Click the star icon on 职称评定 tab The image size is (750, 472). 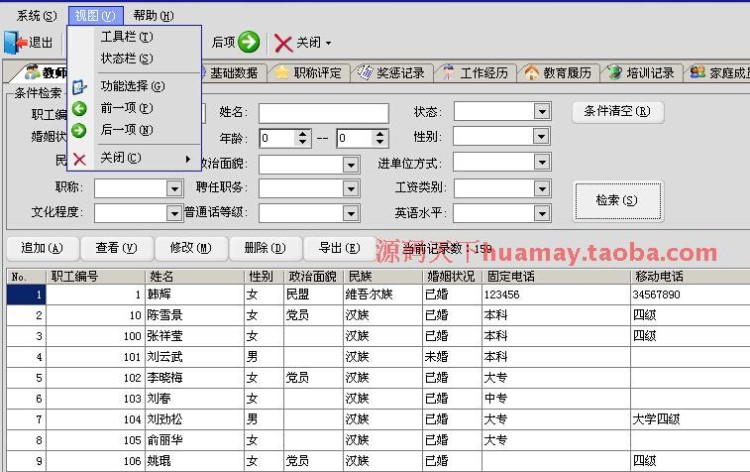(x=282, y=73)
